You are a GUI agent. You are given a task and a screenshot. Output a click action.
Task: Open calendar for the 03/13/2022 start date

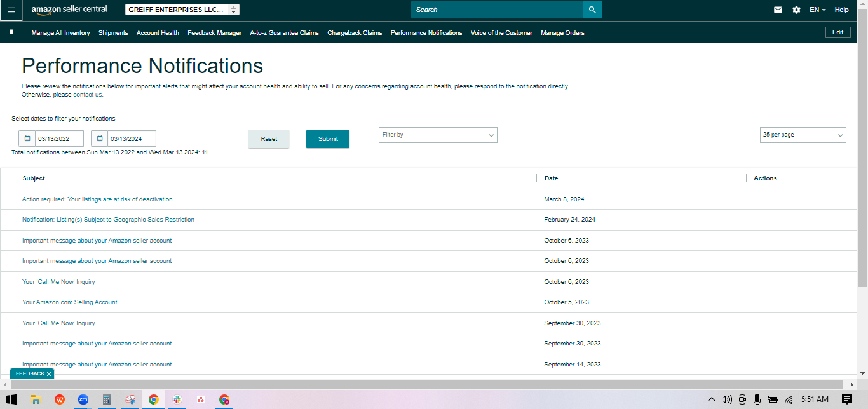click(x=27, y=138)
